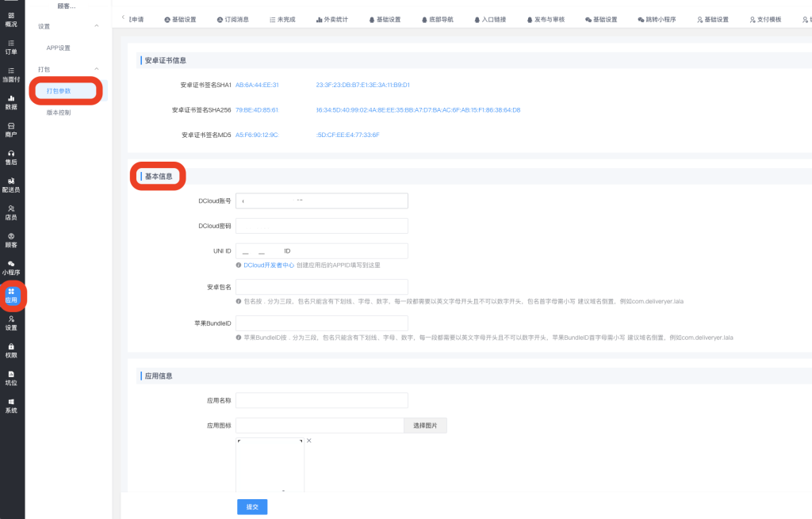Click the 选择图片 button
The width and height of the screenshot is (812, 519).
point(425,426)
